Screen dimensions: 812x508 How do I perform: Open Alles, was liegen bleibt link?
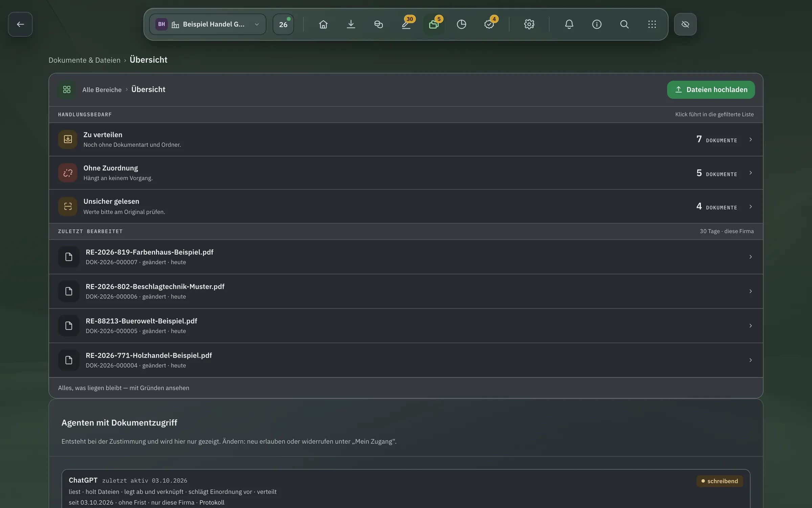tap(123, 388)
